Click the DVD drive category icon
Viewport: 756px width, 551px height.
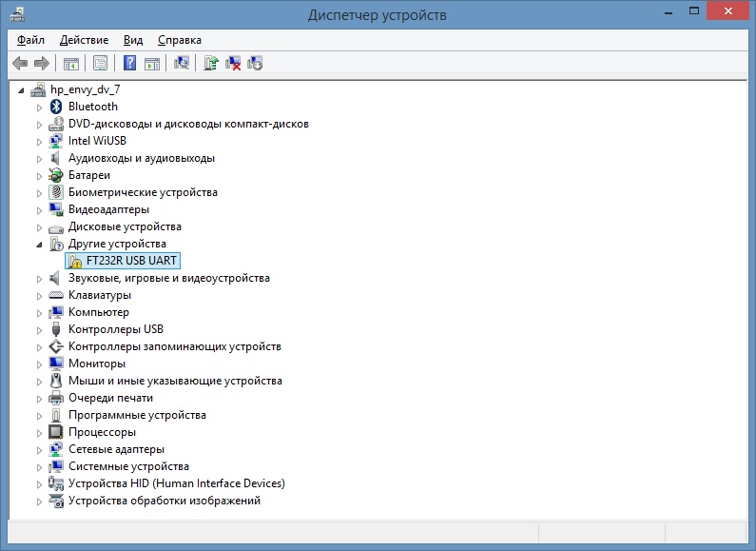[x=56, y=124]
